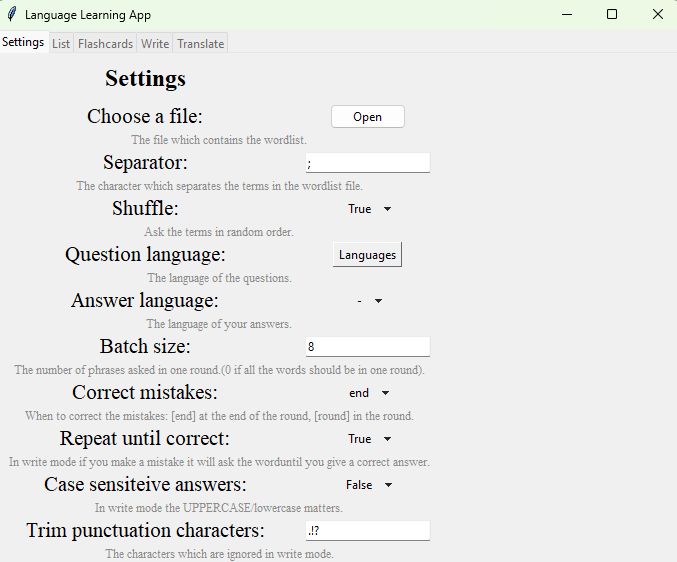Viewport: 677px width, 562px height.
Task: Switch to the Flashcards tab
Action: (105, 44)
